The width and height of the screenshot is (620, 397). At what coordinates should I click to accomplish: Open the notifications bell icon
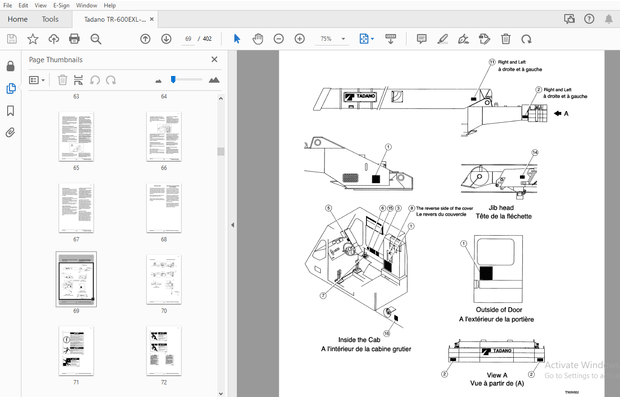[x=609, y=19]
